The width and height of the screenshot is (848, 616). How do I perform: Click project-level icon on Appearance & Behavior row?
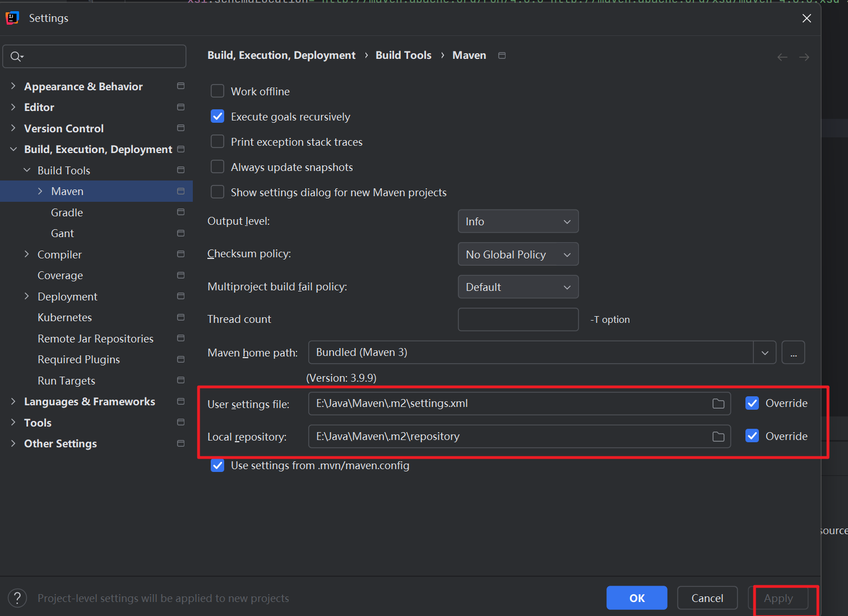coord(180,86)
